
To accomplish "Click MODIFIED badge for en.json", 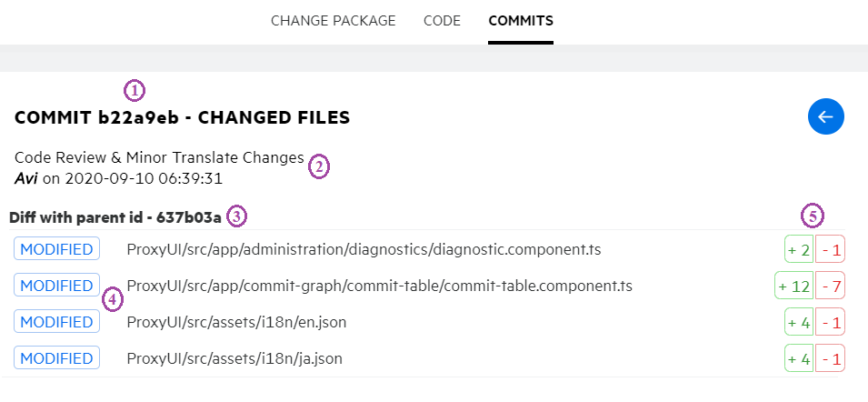I will coord(56,322).
